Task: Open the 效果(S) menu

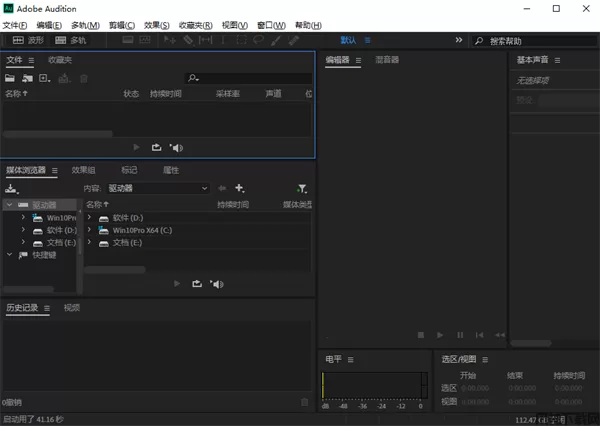Action: pos(157,24)
